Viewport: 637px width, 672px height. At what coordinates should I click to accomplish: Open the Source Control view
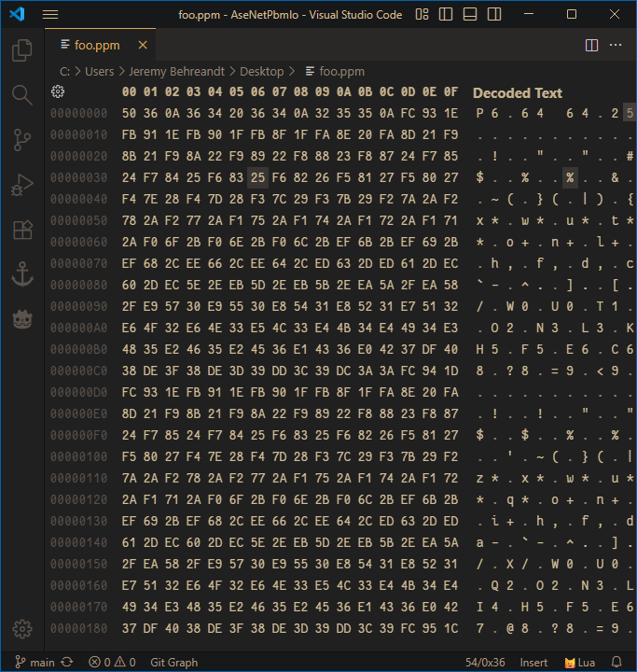(x=22, y=139)
